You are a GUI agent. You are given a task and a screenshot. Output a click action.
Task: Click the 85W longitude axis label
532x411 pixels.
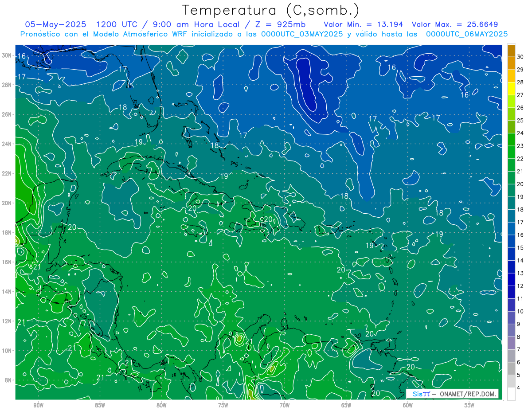click(100, 405)
